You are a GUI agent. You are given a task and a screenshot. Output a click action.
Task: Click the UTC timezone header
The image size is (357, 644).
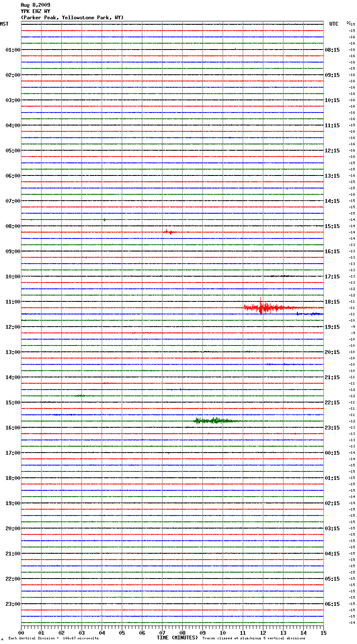point(334,24)
